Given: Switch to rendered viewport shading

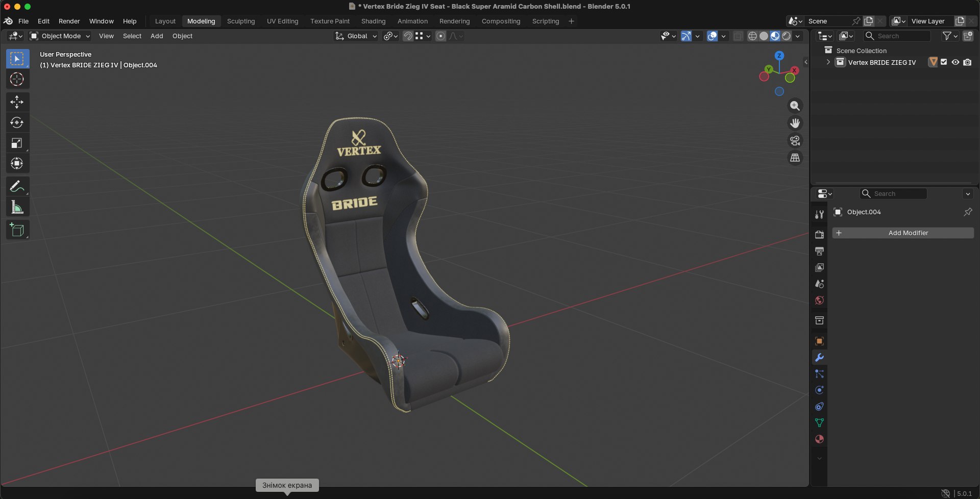Looking at the screenshot, I should tap(787, 36).
